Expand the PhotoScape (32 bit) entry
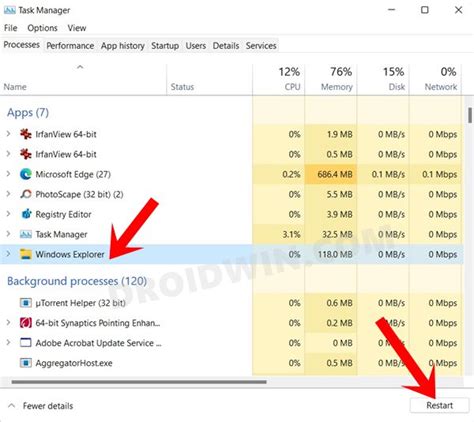This screenshot has width=474, height=422. pyautogui.click(x=8, y=194)
